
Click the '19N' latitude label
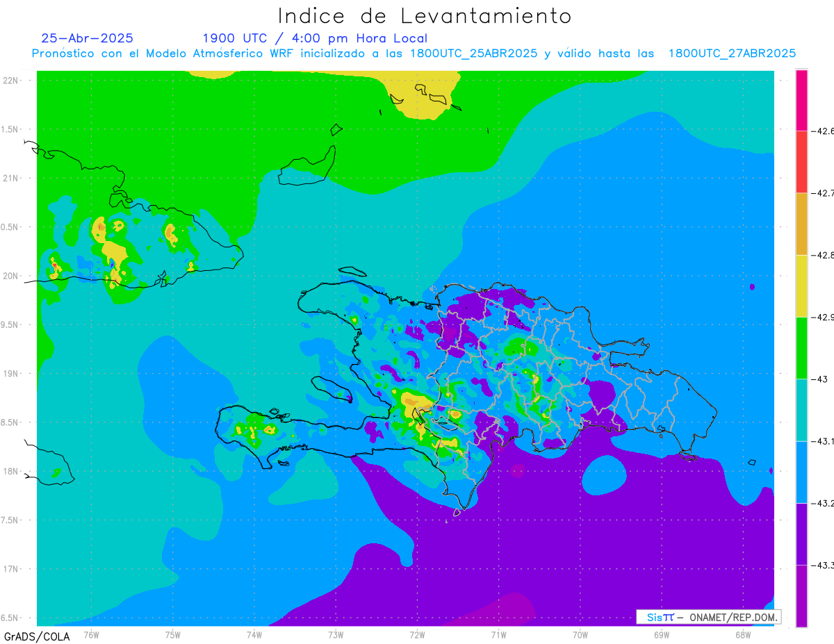[10, 374]
